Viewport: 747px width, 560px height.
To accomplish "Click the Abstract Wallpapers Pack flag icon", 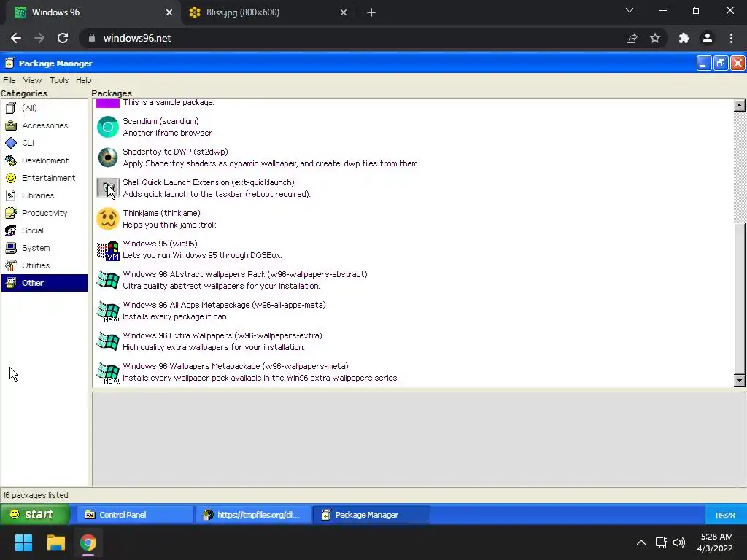I will click(x=108, y=280).
